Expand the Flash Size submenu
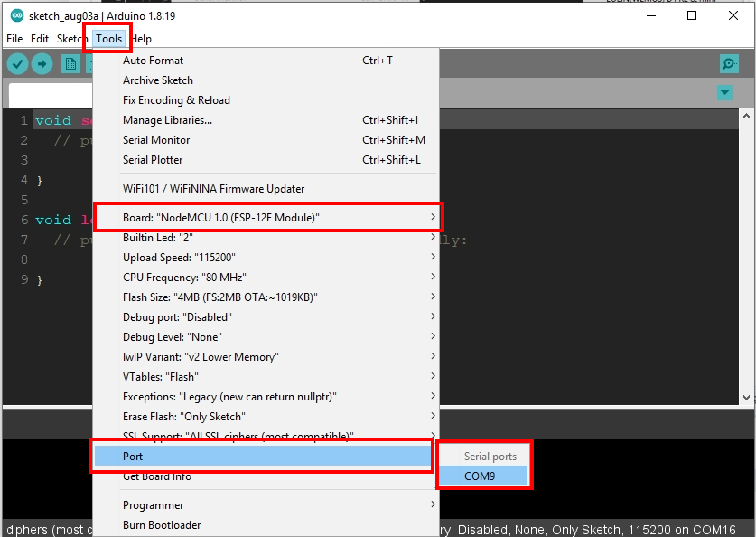Image resolution: width=756 pixels, height=537 pixels. [266, 297]
